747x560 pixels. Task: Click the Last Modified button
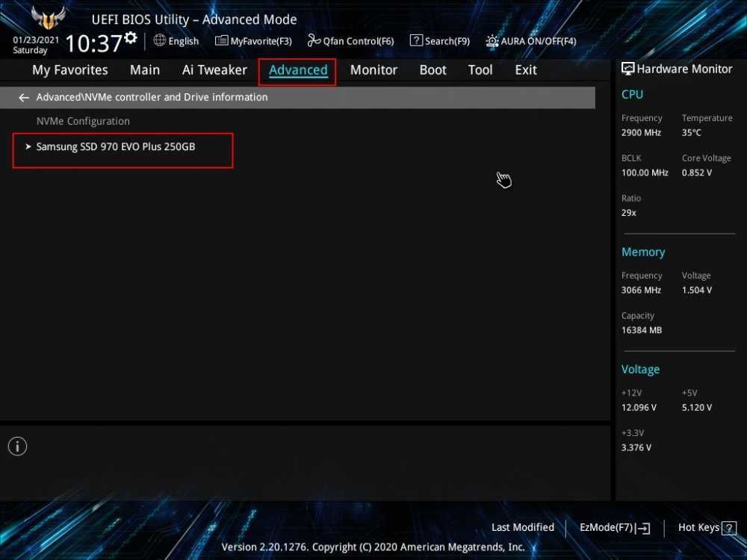(523, 527)
